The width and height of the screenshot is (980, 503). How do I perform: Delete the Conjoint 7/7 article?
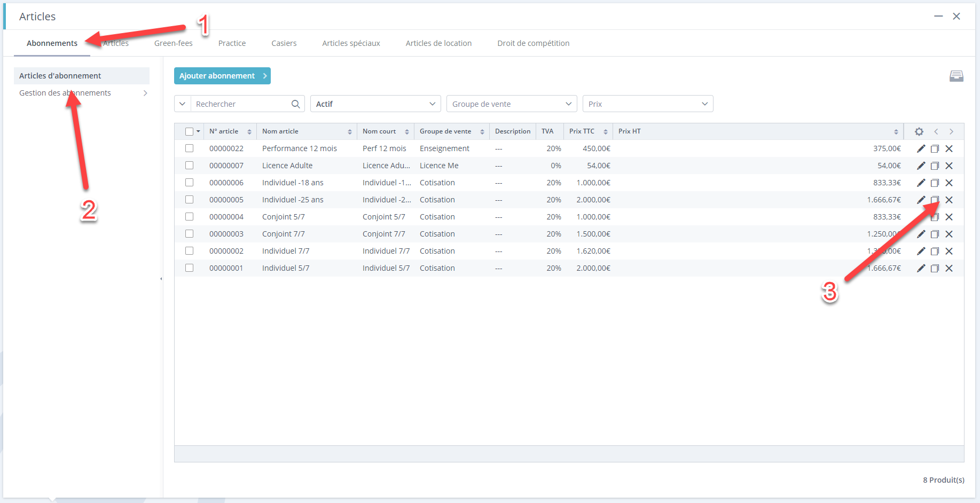click(x=949, y=234)
